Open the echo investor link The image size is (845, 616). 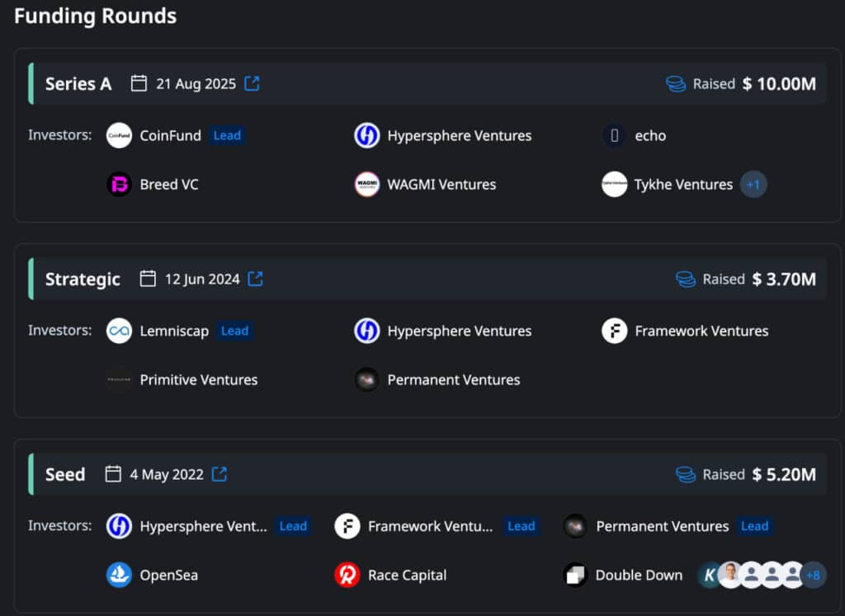650,135
